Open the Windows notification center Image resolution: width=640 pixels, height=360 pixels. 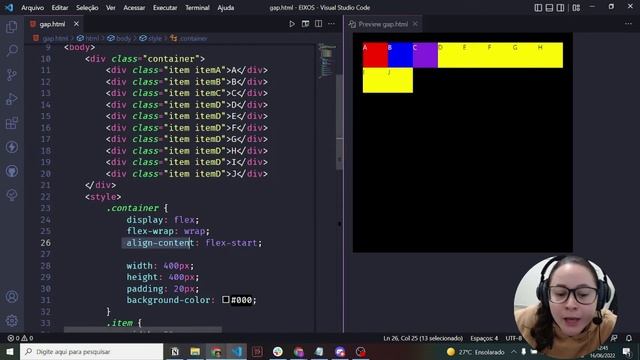(628, 351)
